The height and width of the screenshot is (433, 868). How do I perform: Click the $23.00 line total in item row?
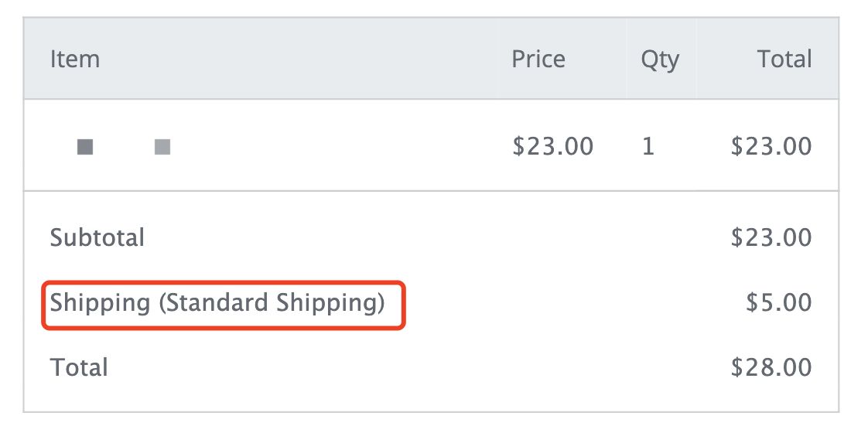point(771,147)
